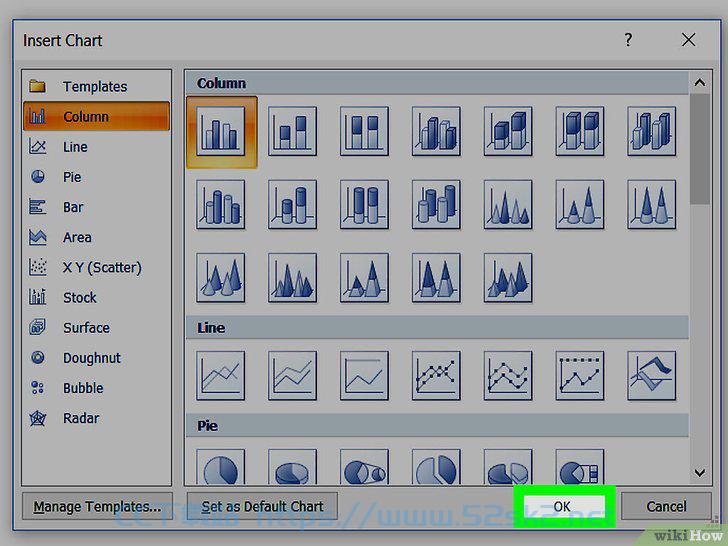Viewport: 728px width, 546px height.
Task: Choose the Doughnut chart category
Action: (x=97, y=358)
